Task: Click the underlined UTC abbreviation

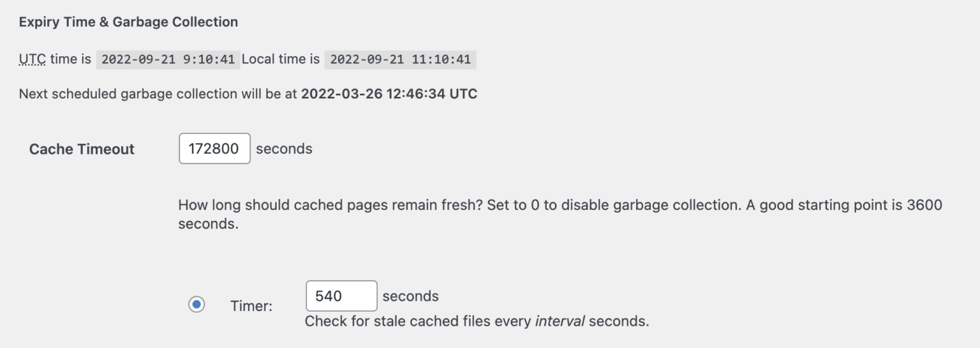Action: 33,59
